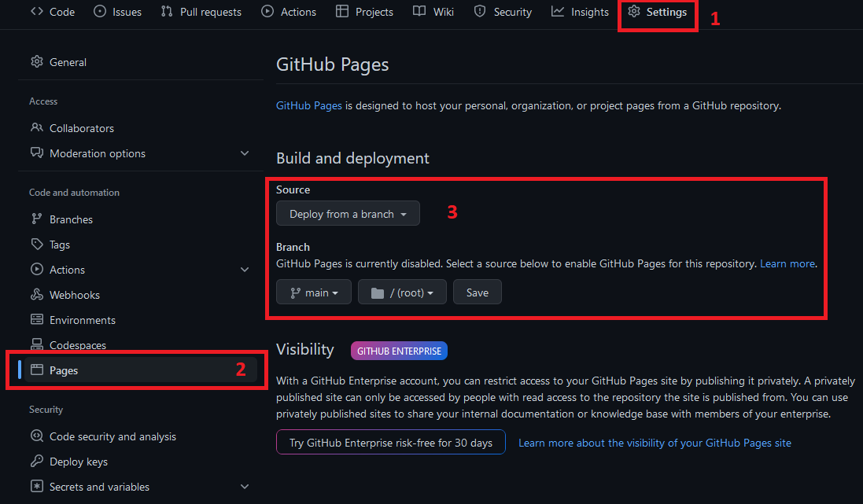
Task: Click the Pull requests branch icon
Action: (167, 12)
